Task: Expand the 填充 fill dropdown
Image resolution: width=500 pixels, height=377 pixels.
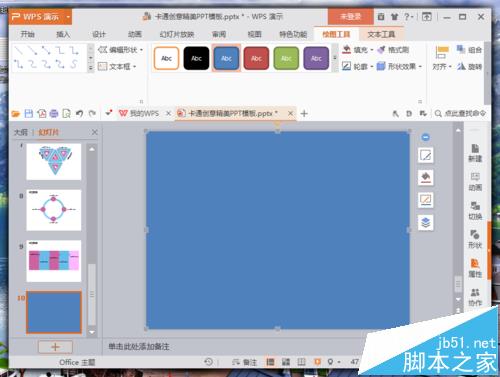Action: coord(372,50)
